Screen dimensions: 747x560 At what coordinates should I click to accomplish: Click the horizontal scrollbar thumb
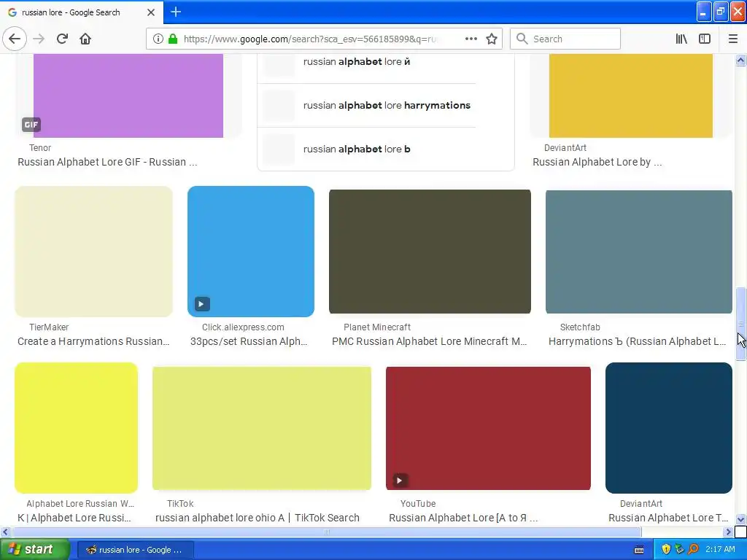click(x=327, y=532)
